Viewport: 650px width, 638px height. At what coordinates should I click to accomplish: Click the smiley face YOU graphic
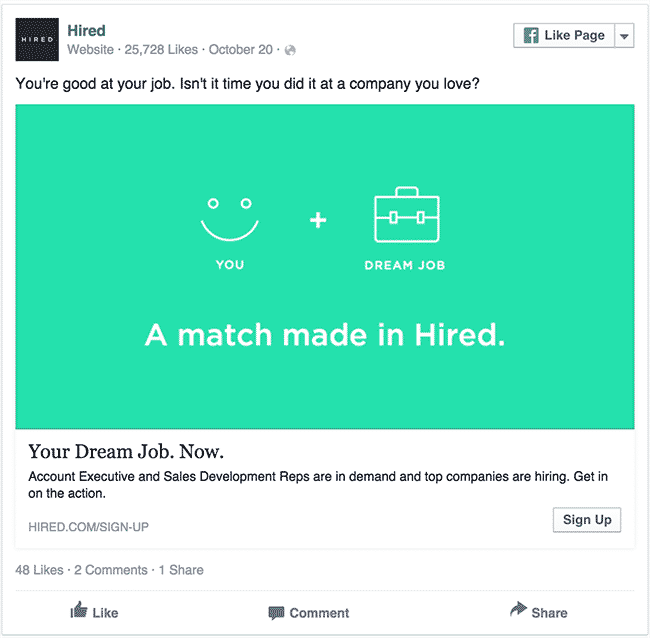click(230, 220)
